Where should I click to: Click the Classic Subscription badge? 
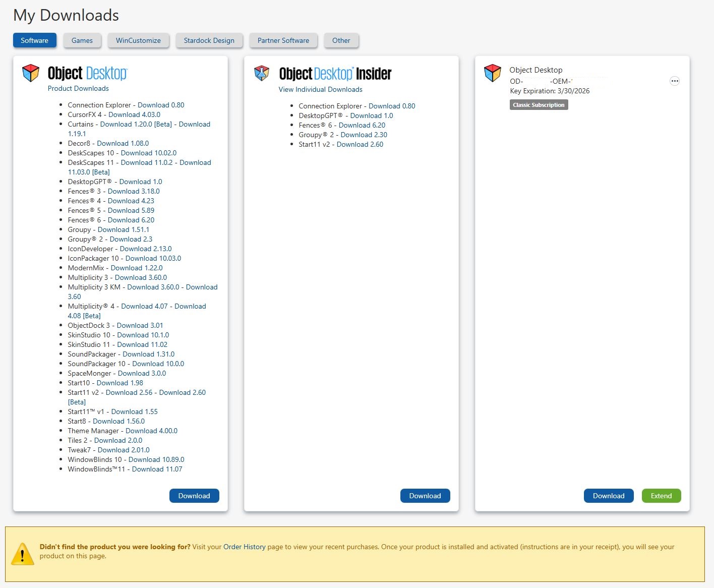539,105
